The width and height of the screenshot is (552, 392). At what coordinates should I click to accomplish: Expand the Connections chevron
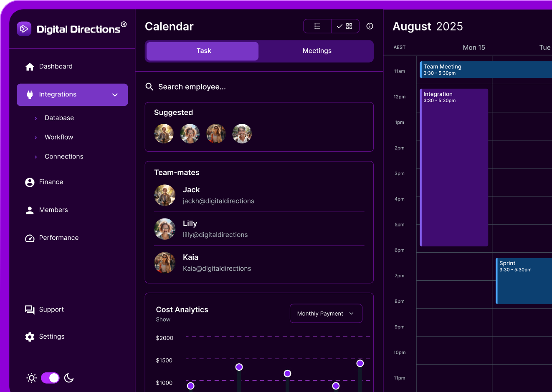click(x=36, y=157)
